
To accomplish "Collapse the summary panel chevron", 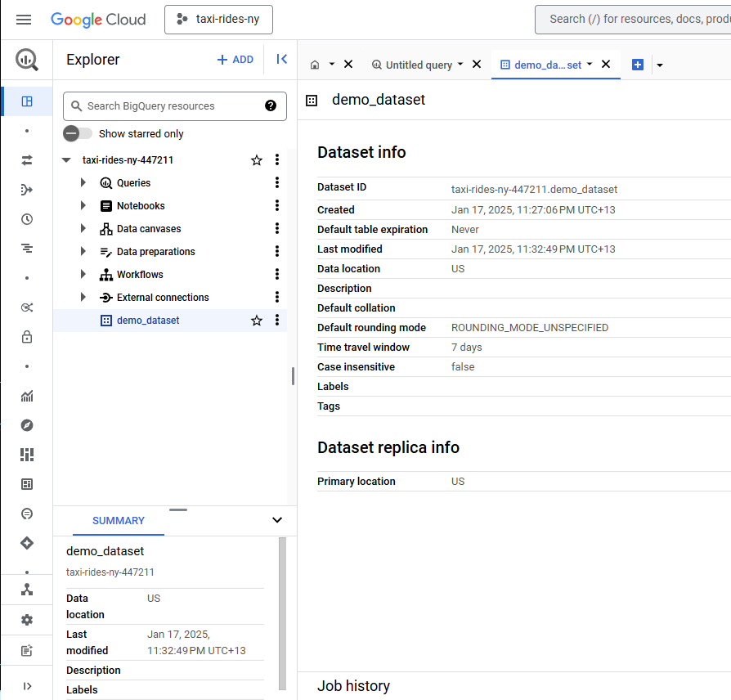I will 277,520.
